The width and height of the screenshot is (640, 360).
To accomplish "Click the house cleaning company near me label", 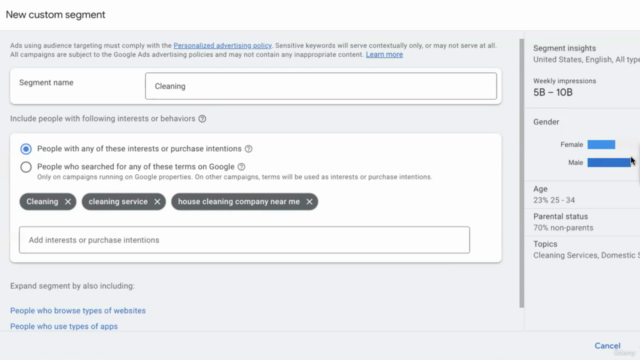I will [239, 202].
